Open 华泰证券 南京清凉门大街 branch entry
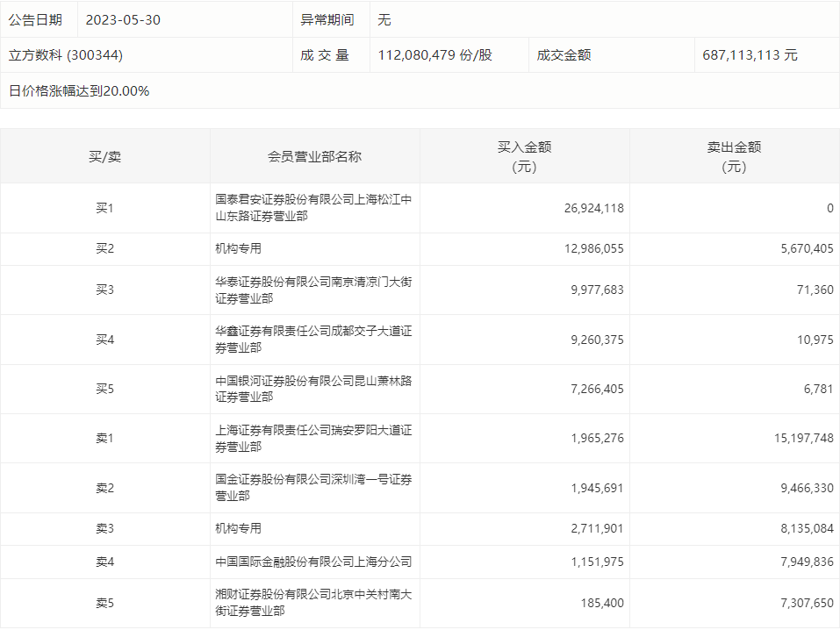Image resolution: width=840 pixels, height=630 pixels. tap(313, 290)
